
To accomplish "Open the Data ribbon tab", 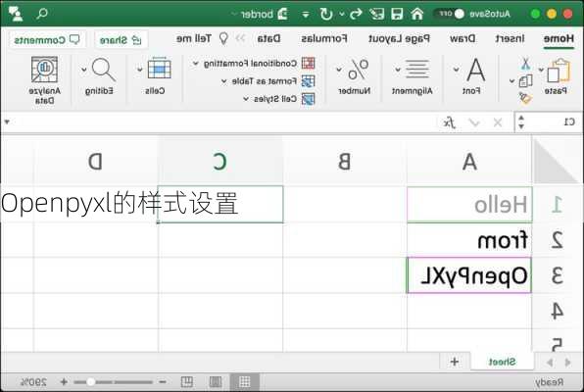I will pos(268,38).
